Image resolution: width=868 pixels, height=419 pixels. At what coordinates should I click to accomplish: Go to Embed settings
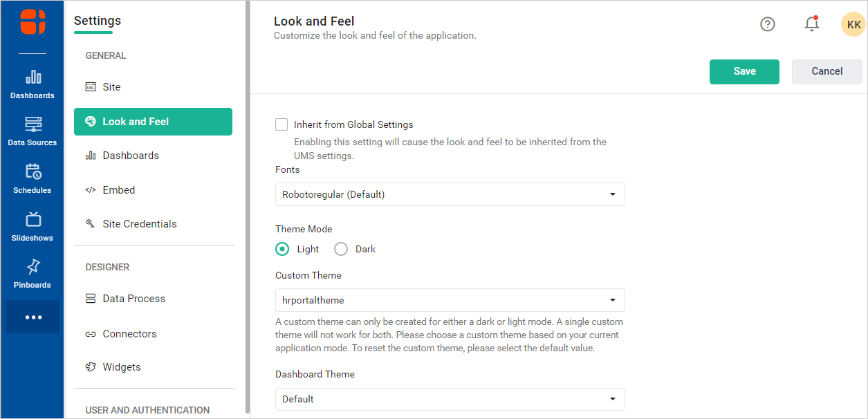click(118, 190)
